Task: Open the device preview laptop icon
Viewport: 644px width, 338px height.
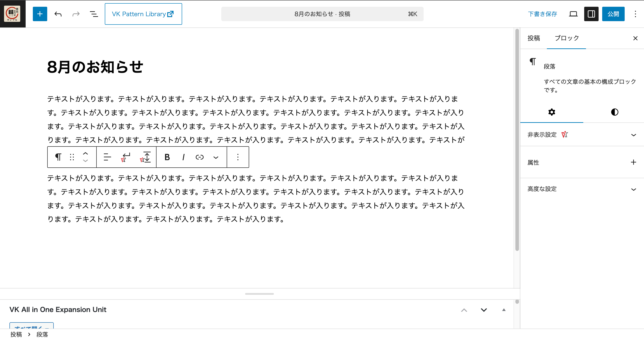Action: [573, 14]
